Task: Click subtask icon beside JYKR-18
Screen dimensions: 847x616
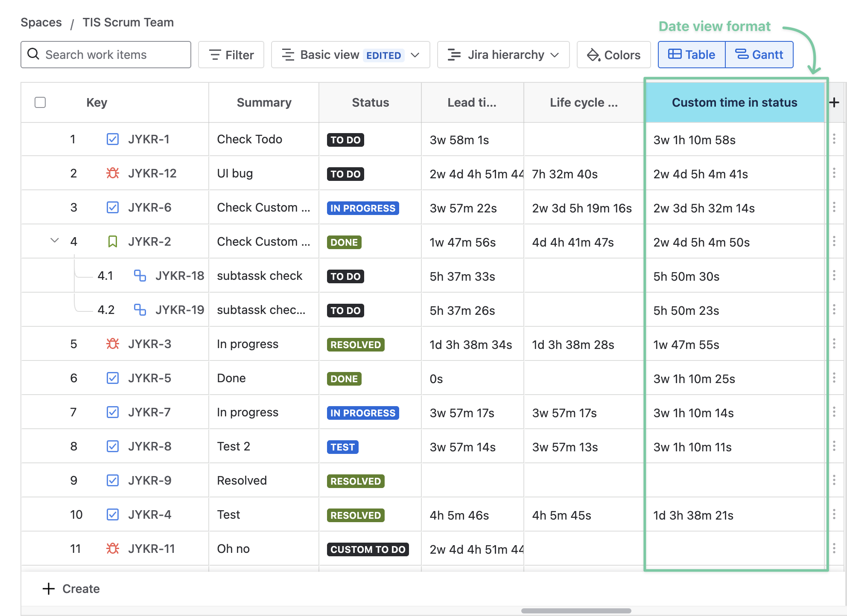Action: click(140, 276)
